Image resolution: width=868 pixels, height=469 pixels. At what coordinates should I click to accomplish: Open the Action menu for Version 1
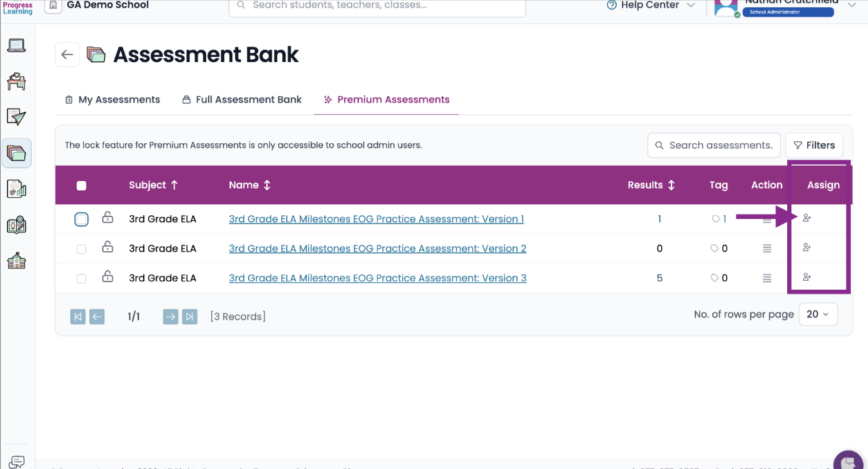click(x=766, y=219)
